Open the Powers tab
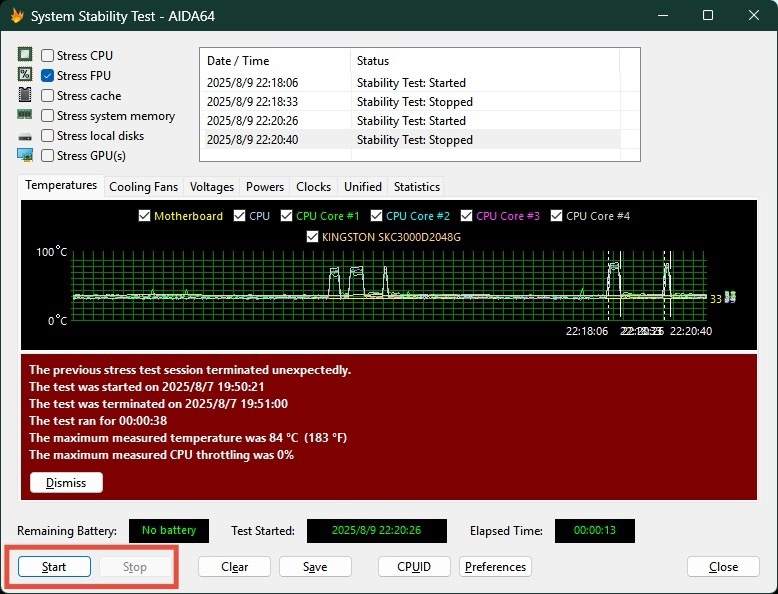 point(265,187)
